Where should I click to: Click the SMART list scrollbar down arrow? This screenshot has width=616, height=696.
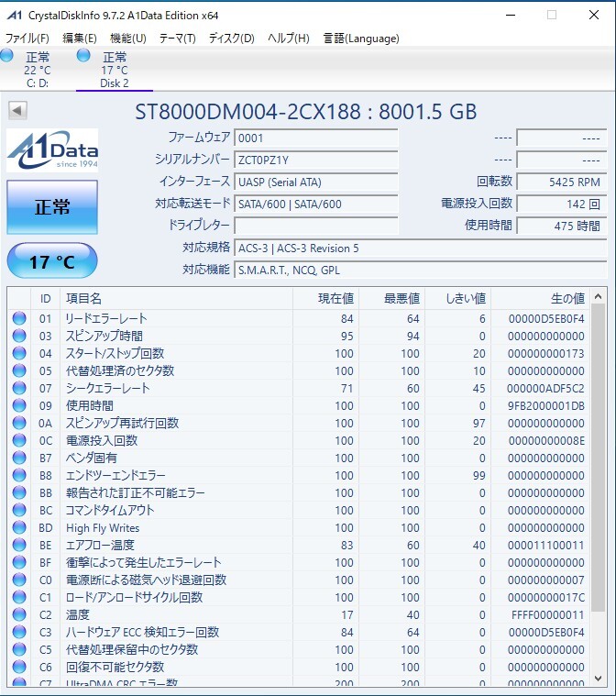click(x=599, y=679)
